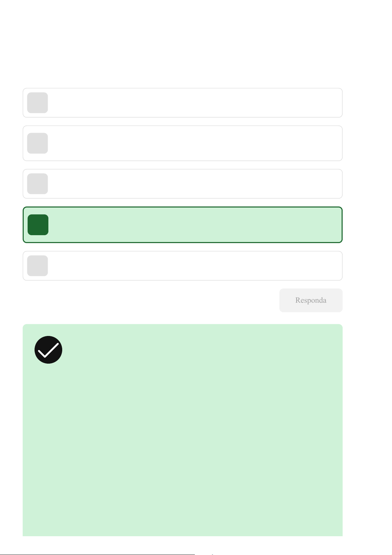
Task: Click the white checkmark circle icon
Action: pos(48,350)
